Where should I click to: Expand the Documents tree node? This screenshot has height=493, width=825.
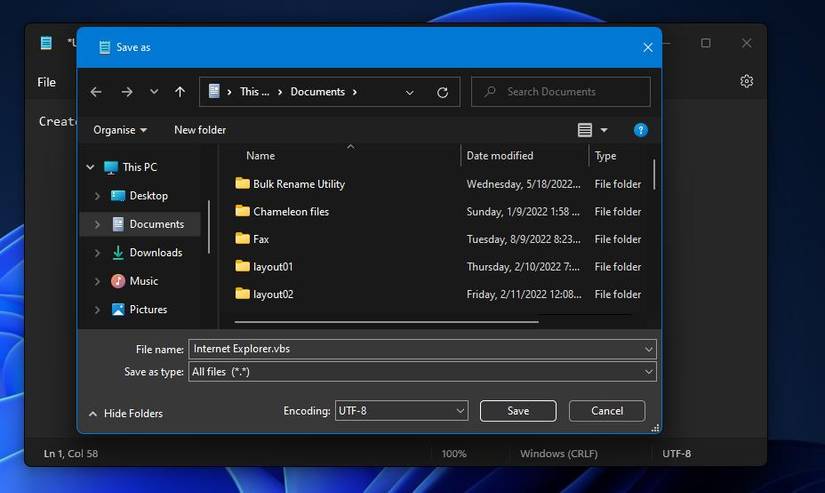tap(97, 224)
